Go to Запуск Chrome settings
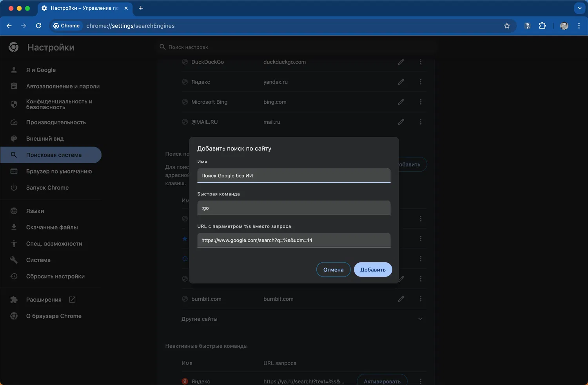Screen dimensions: 588x385 (51, 188)
